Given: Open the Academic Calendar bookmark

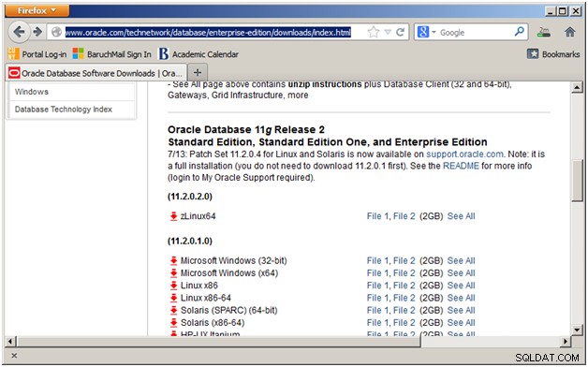Looking at the screenshot, I should pos(198,54).
